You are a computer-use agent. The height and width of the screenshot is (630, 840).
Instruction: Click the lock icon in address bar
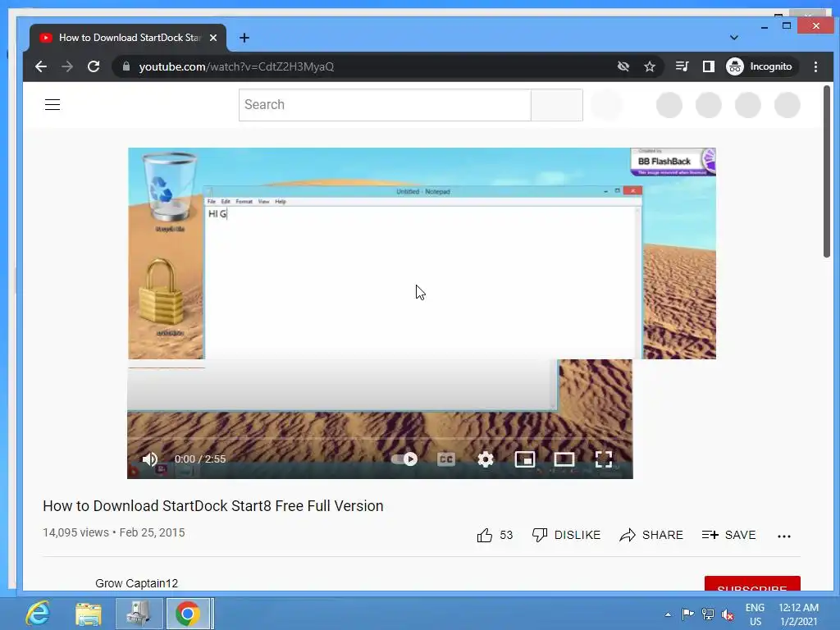[126, 66]
